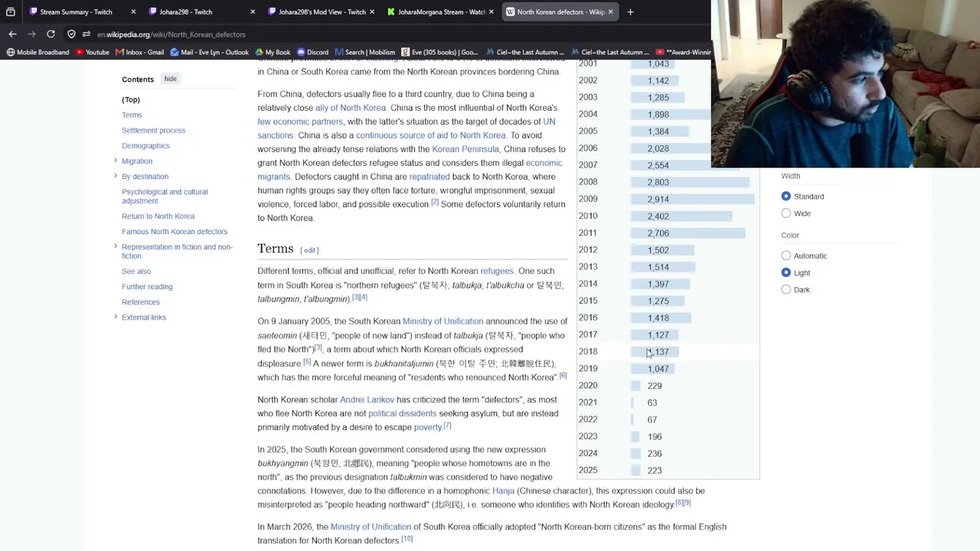
Task: Open the Mail - Eve Lyn - Outlook bookmark
Action: point(210,52)
